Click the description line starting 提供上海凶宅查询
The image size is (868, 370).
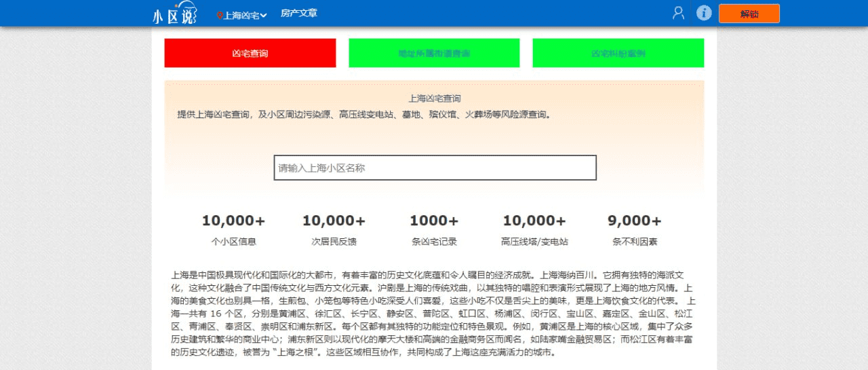point(364,115)
